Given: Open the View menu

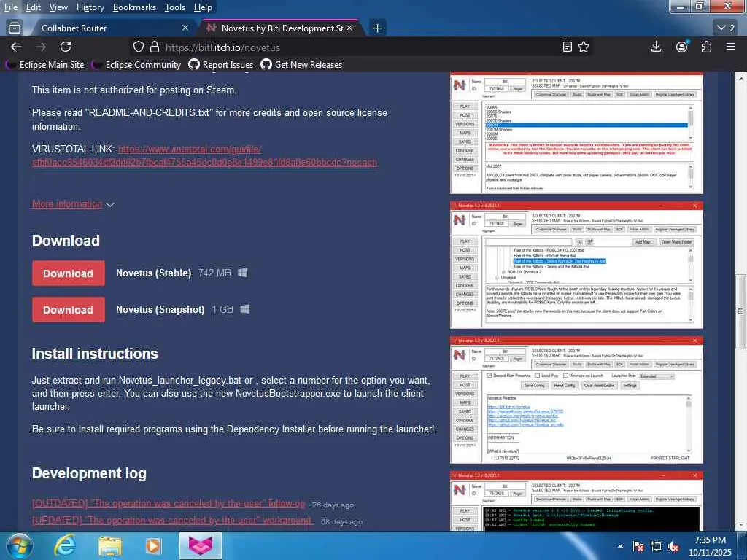Looking at the screenshot, I should (58, 7).
